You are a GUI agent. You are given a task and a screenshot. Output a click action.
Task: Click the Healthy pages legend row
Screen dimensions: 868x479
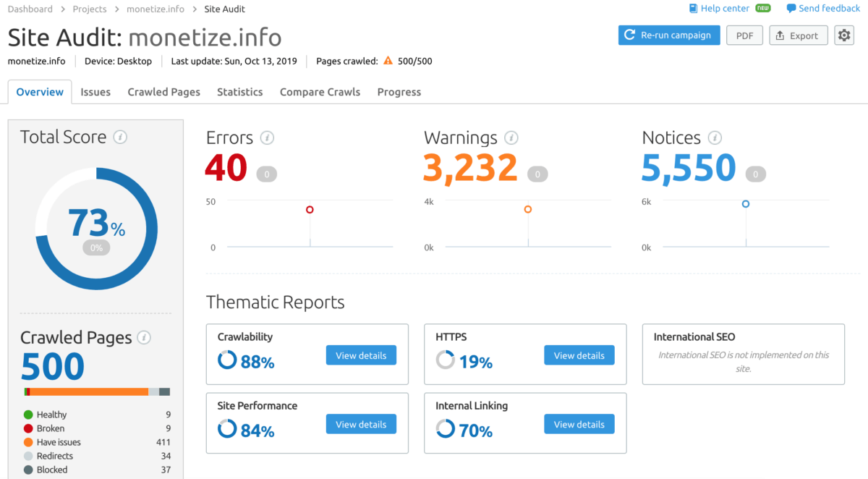tap(97, 415)
